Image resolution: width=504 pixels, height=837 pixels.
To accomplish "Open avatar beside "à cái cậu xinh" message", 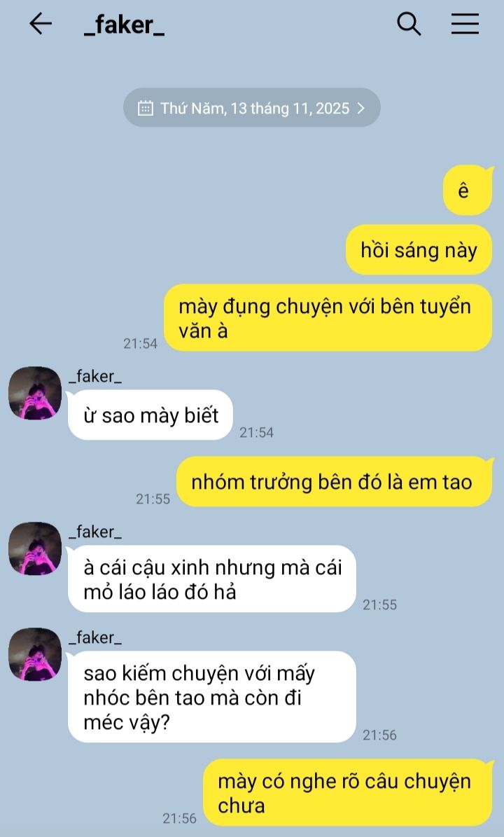I will (x=35, y=548).
